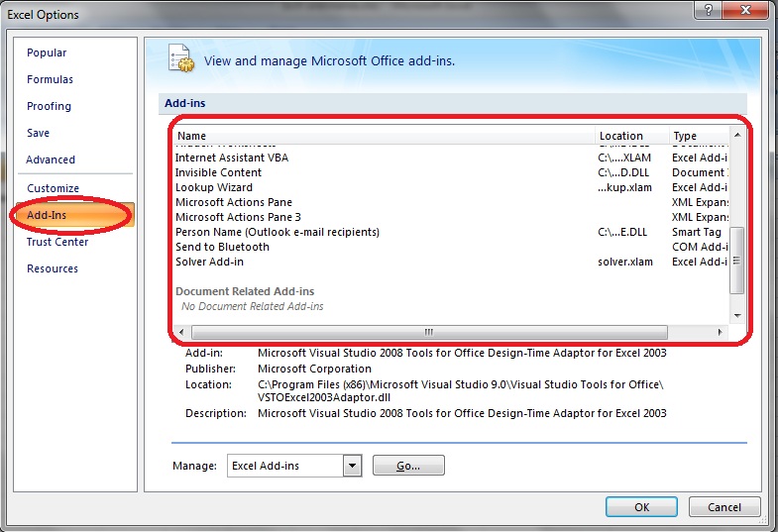
Task: Click the horizontal scrollbar thumb
Action: click(x=429, y=332)
